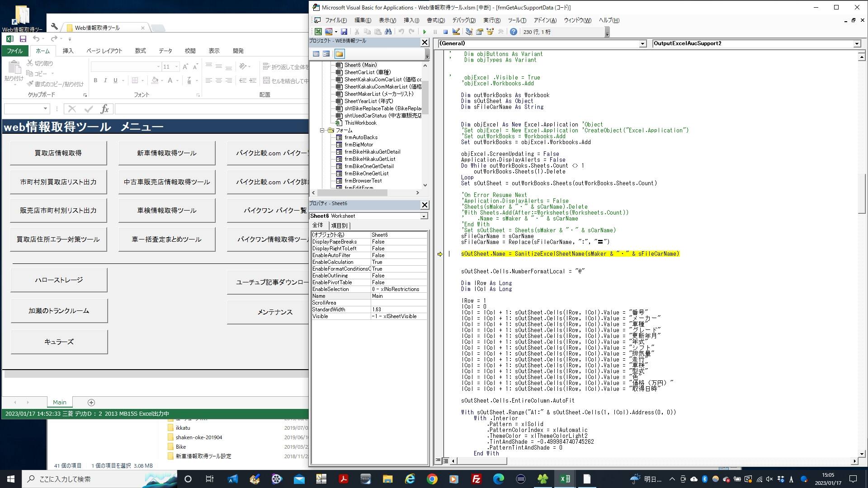This screenshot has height=488, width=868.
Task: Open the (General) object dropdown
Action: 642,44
